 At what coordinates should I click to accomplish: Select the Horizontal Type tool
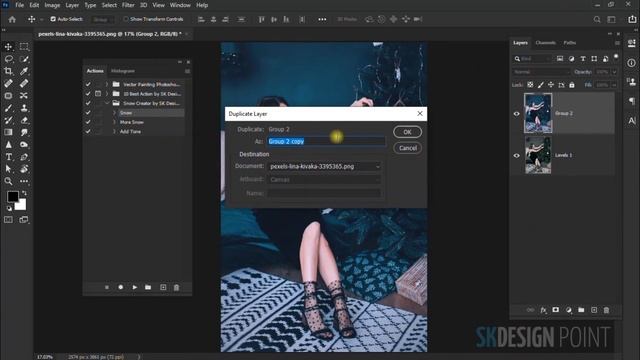pyautogui.click(x=8, y=157)
